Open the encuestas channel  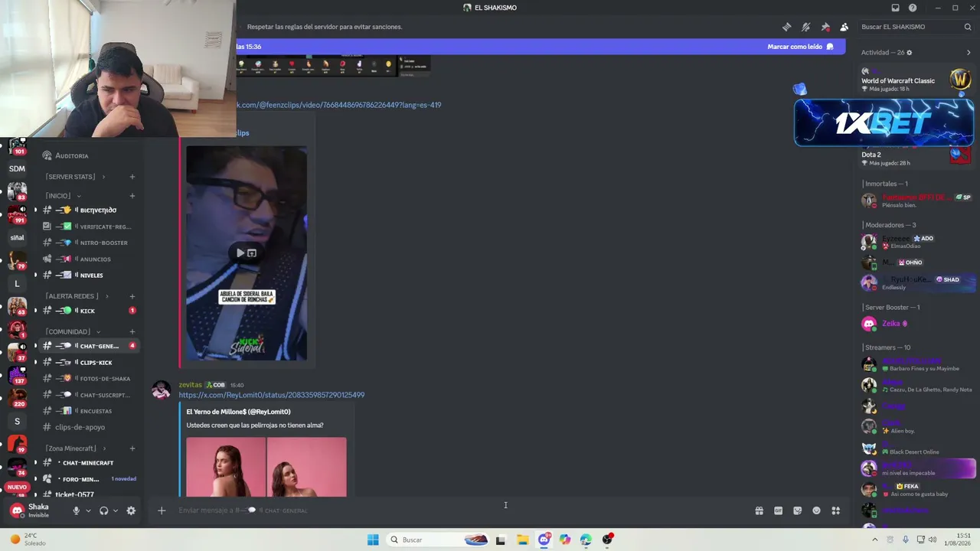click(x=92, y=411)
